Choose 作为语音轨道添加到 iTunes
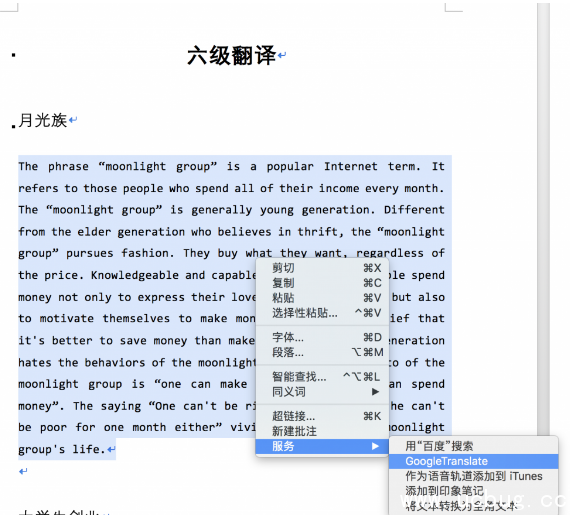 pyautogui.click(x=473, y=476)
